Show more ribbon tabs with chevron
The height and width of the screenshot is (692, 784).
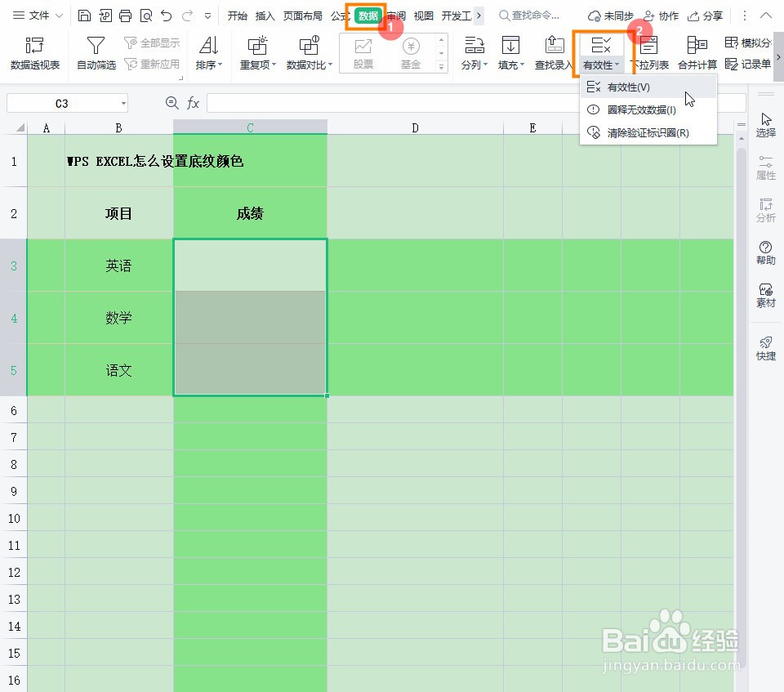coord(479,16)
